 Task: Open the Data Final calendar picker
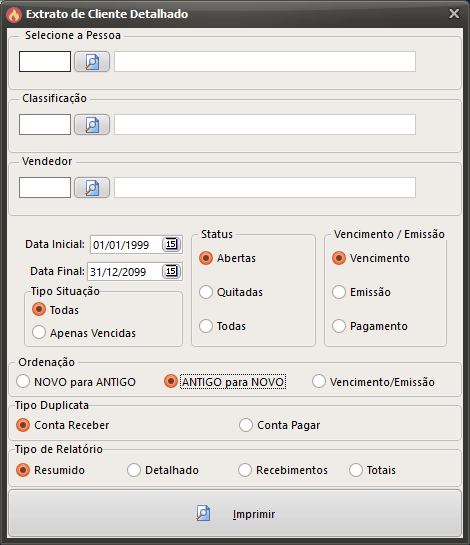click(171, 271)
